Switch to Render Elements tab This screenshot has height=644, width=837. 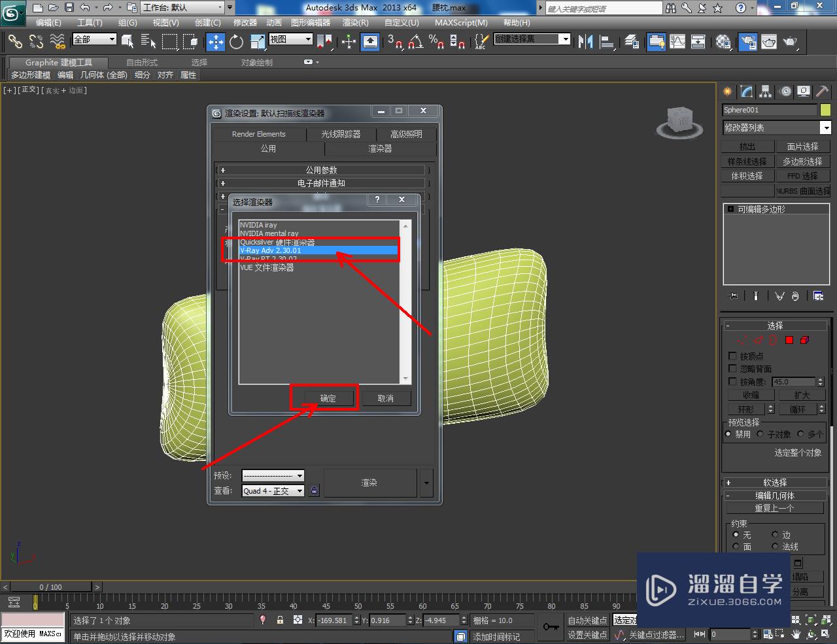(259, 134)
